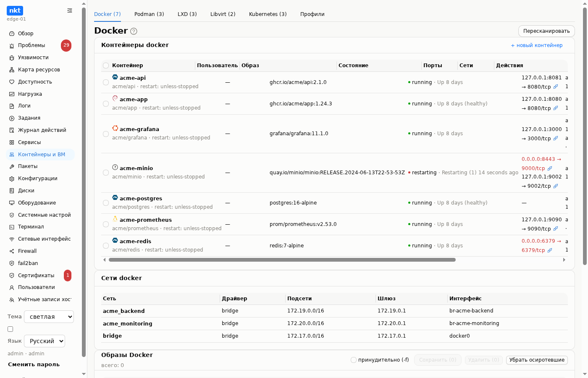Enable the принудительно (-f) option
The image size is (588, 378).
point(354,360)
